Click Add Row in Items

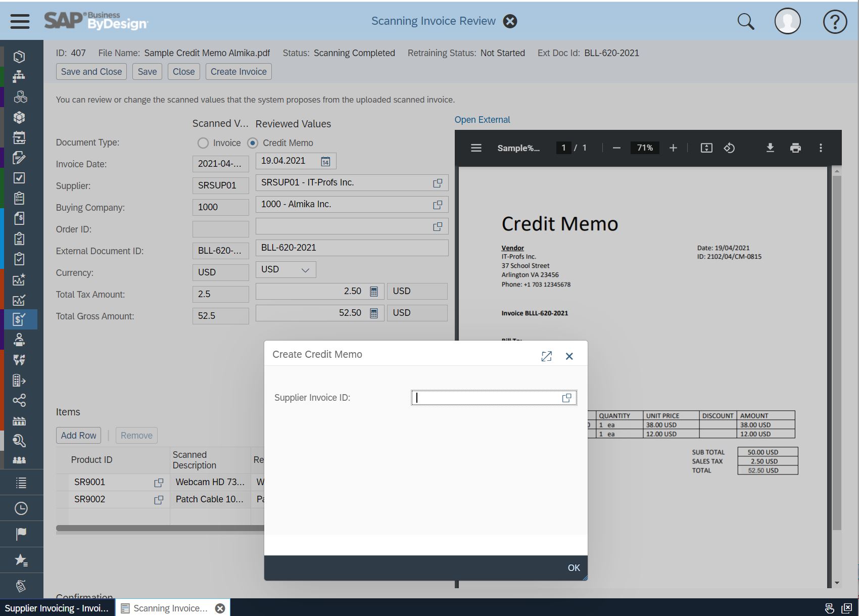pyautogui.click(x=78, y=436)
